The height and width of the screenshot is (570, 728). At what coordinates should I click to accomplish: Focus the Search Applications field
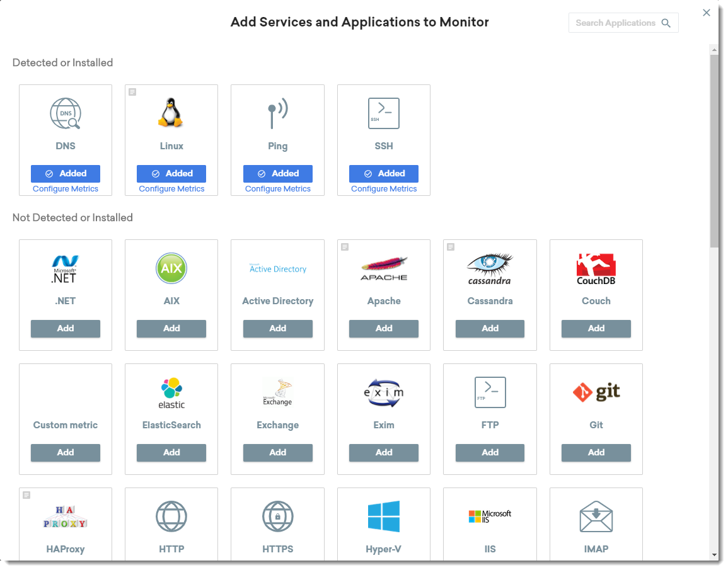623,23
